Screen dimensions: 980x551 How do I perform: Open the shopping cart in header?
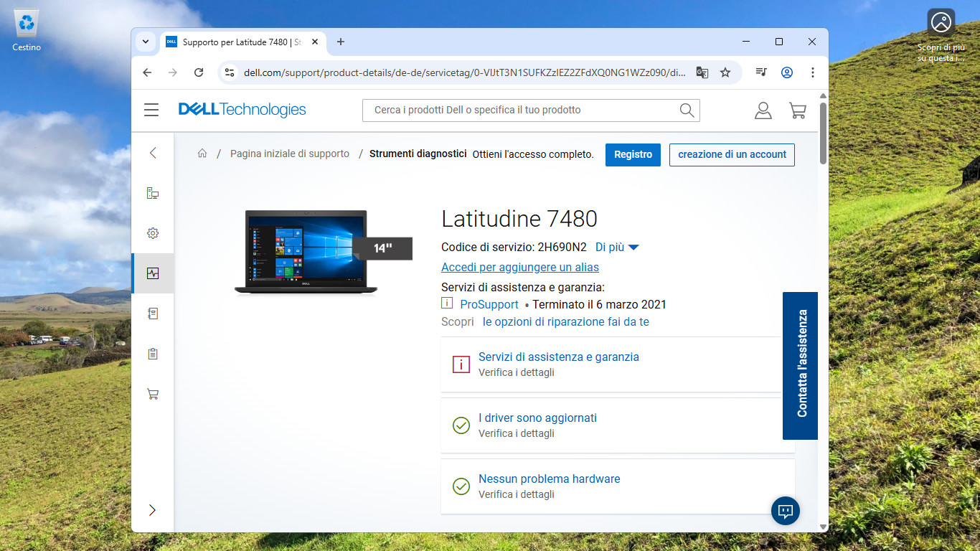click(797, 110)
